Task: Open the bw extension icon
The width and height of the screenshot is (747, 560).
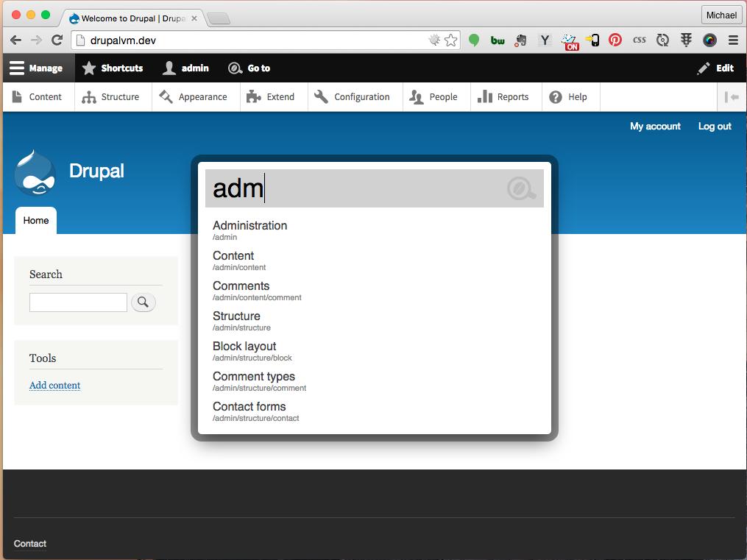Action: point(498,40)
